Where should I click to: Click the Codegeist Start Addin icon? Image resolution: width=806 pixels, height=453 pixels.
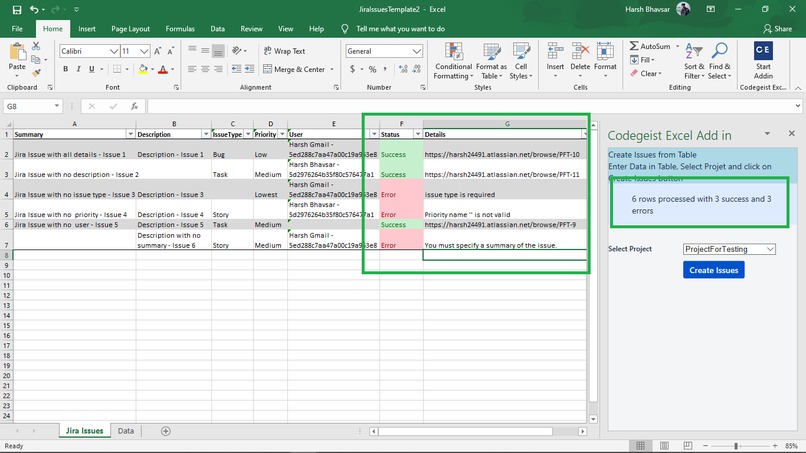(763, 51)
